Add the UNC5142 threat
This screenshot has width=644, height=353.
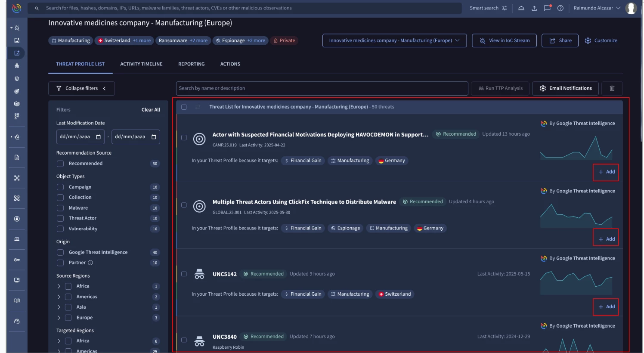tap(606, 307)
